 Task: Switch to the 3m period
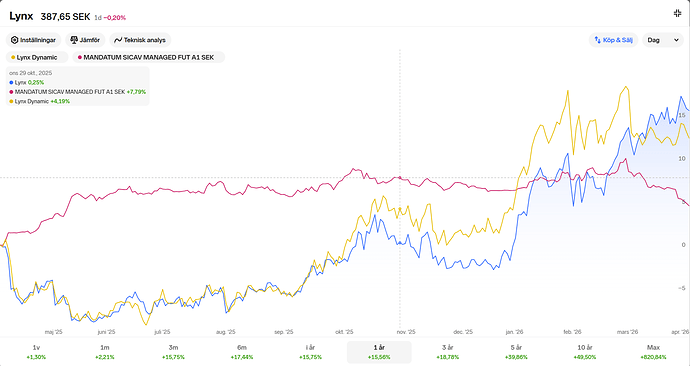click(x=173, y=352)
